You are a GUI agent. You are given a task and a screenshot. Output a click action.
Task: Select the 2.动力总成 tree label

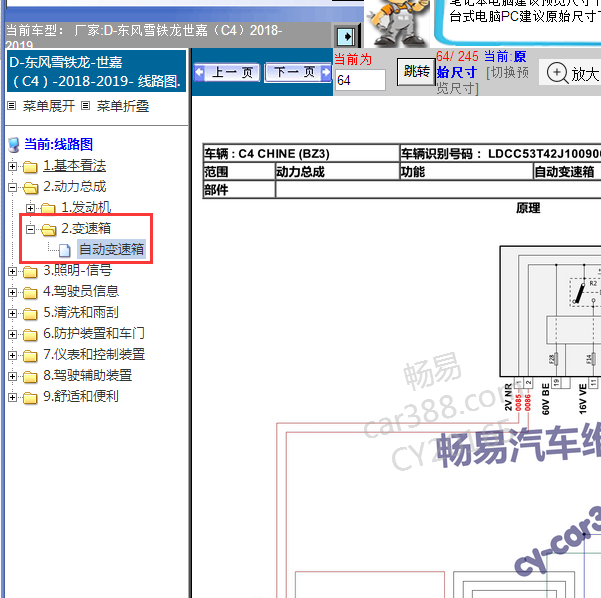pyautogui.click(x=74, y=187)
